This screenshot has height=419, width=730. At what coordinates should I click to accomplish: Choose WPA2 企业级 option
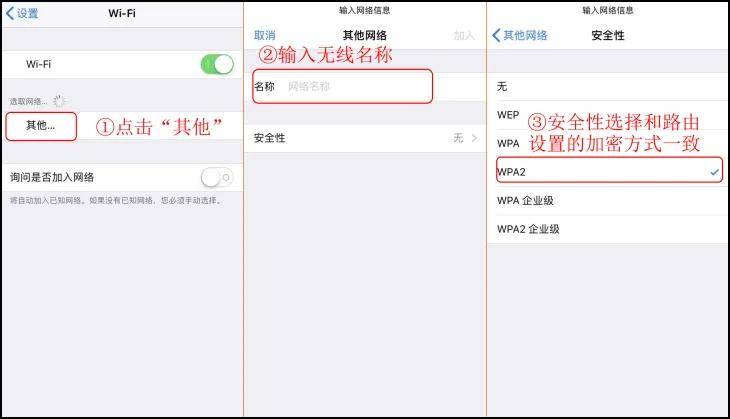(608, 229)
